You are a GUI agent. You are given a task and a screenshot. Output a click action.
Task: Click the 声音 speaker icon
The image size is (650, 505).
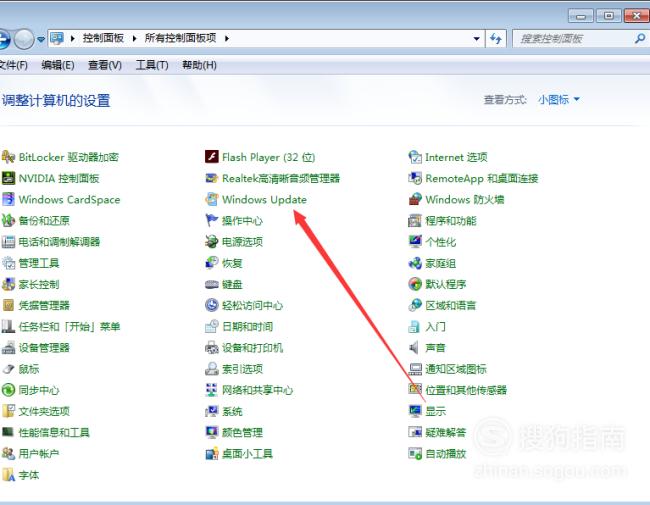pyautogui.click(x=414, y=347)
